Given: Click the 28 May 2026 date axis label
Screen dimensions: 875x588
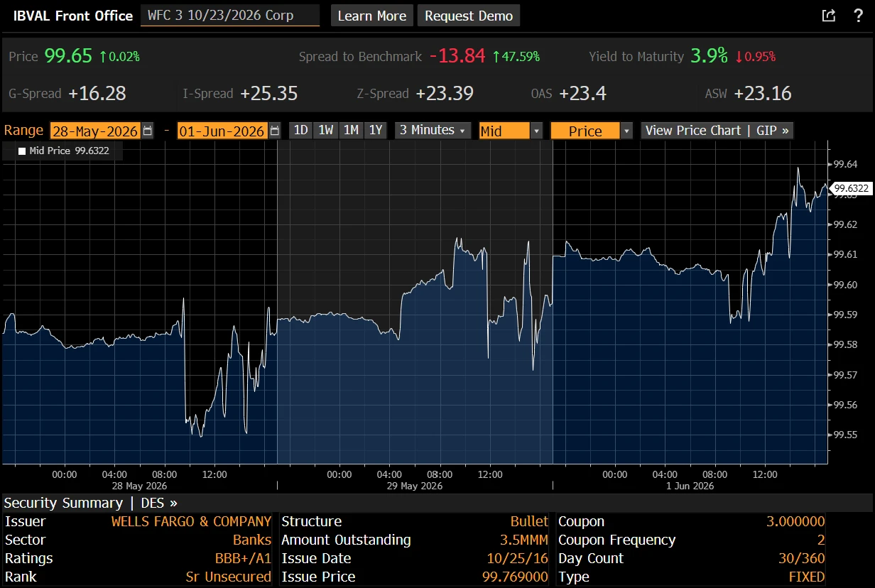Looking at the screenshot, I should pos(139,486).
